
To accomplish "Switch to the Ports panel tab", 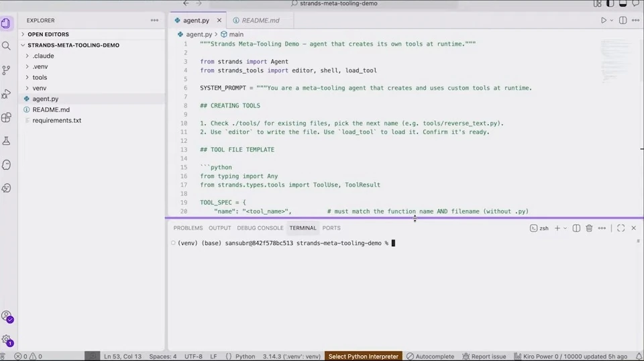I will click(331, 228).
